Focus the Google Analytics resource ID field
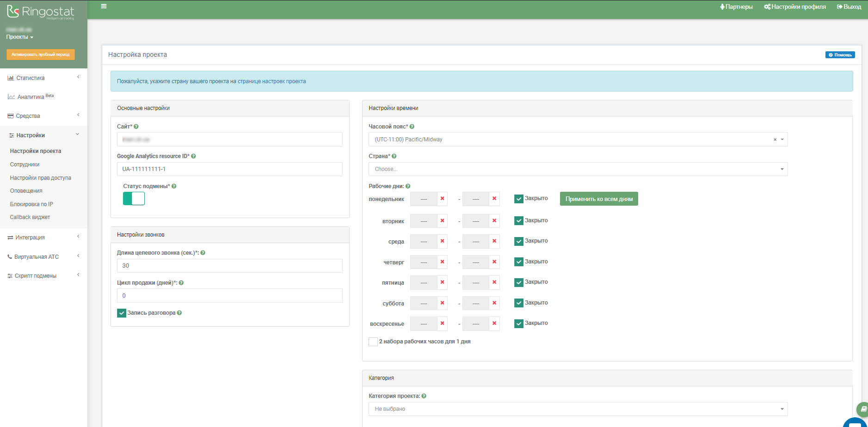868x427 pixels. click(230, 169)
